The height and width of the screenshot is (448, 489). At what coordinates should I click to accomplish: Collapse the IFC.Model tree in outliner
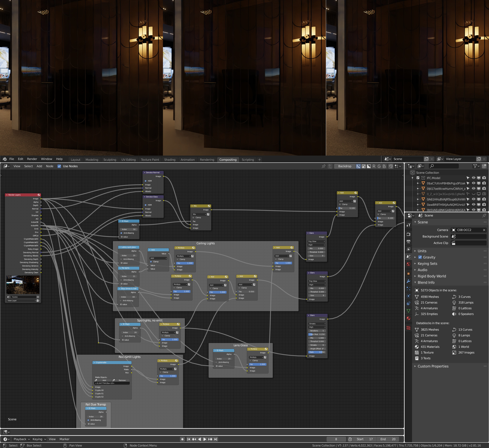(412, 178)
